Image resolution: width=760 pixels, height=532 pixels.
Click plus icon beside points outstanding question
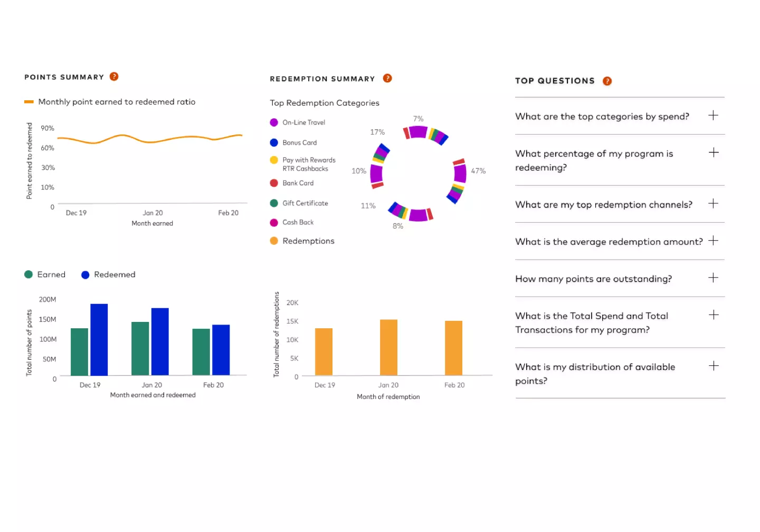tap(713, 278)
